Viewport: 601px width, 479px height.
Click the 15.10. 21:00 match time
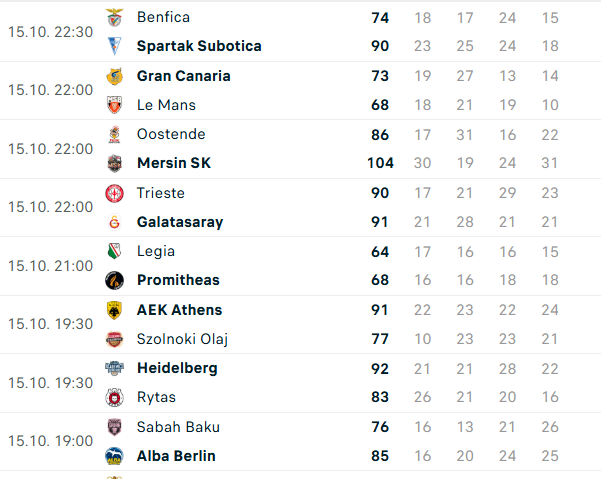(50, 266)
